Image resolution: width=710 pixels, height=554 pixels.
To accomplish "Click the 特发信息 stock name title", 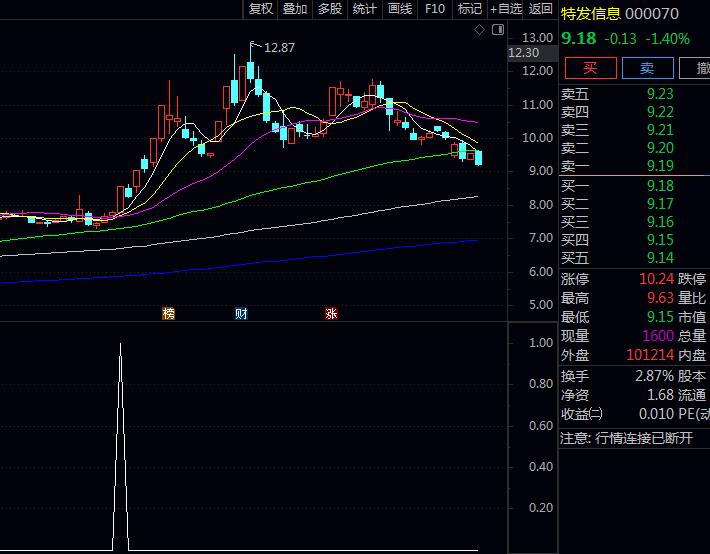I will 590,14.
